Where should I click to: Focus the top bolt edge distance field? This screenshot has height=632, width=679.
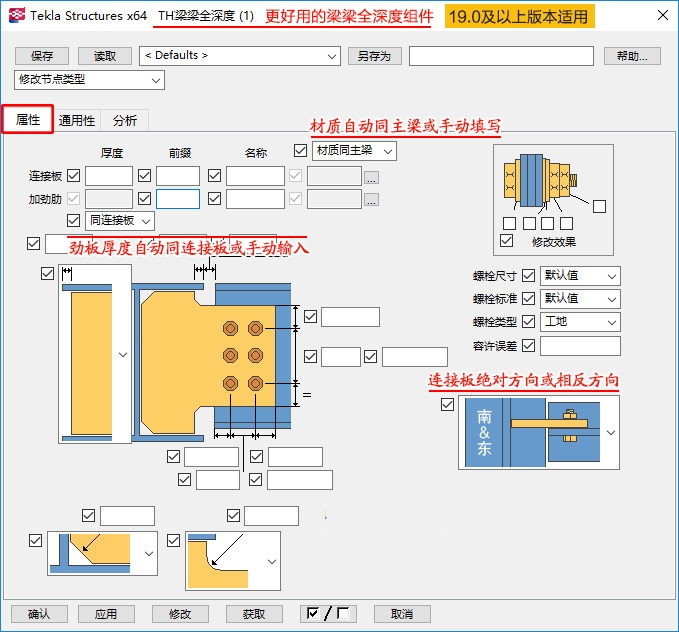point(350,317)
